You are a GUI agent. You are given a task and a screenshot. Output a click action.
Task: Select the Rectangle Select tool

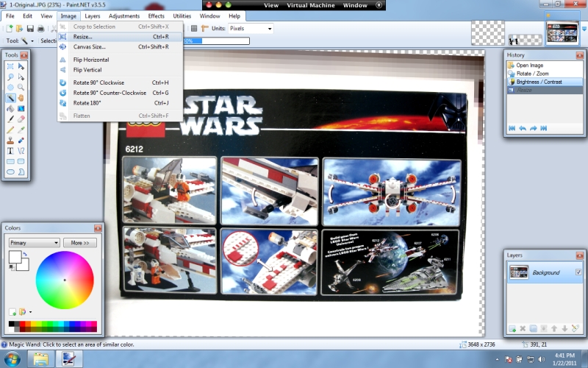point(10,66)
